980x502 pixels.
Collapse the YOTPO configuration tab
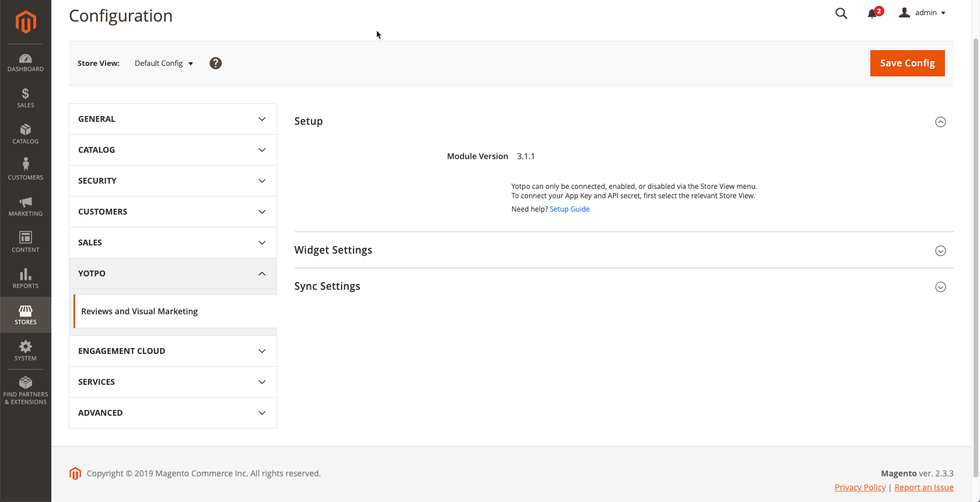pos(173,273)
